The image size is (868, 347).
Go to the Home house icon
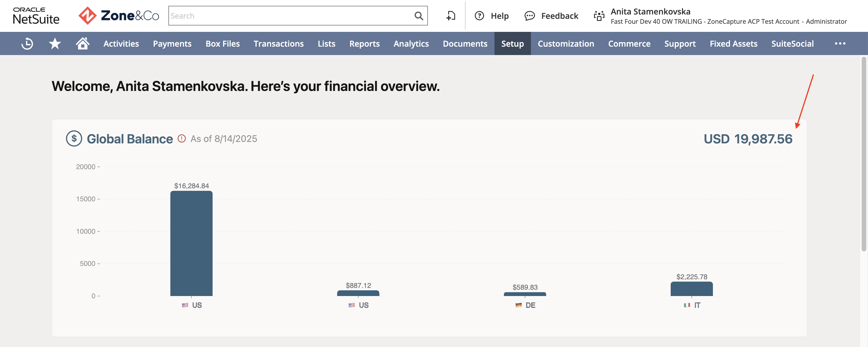(x=82, y=43)
